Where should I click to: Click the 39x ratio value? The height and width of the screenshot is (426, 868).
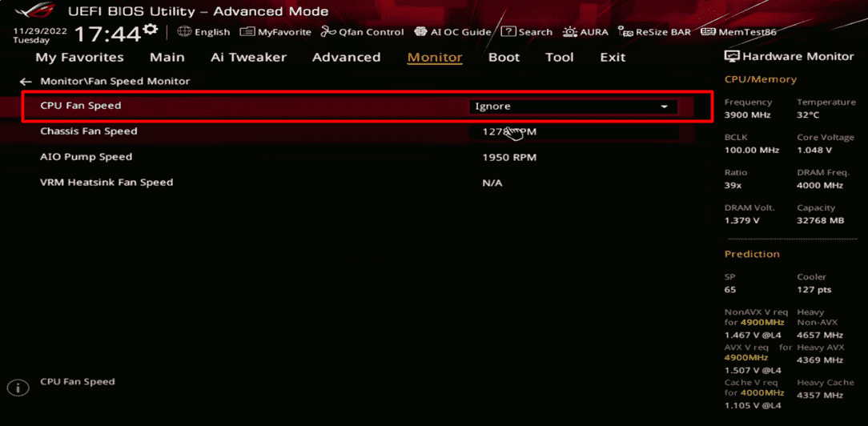point(733,186)
